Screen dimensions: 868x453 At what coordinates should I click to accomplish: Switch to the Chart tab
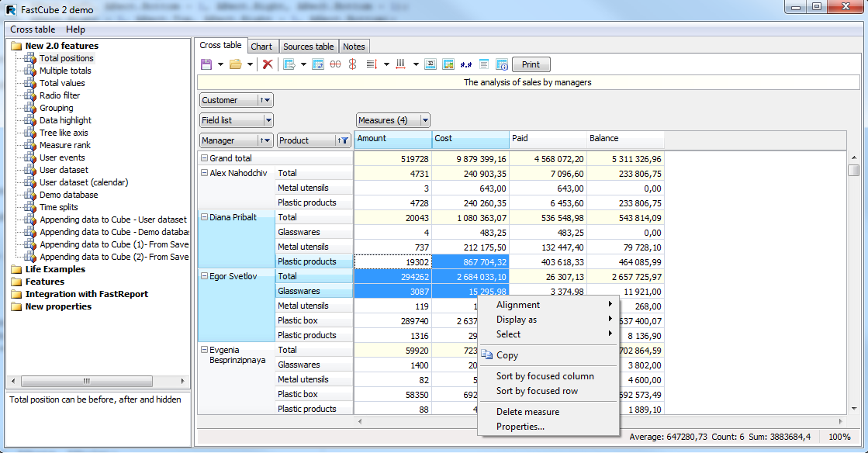click(x=261, y=47)
